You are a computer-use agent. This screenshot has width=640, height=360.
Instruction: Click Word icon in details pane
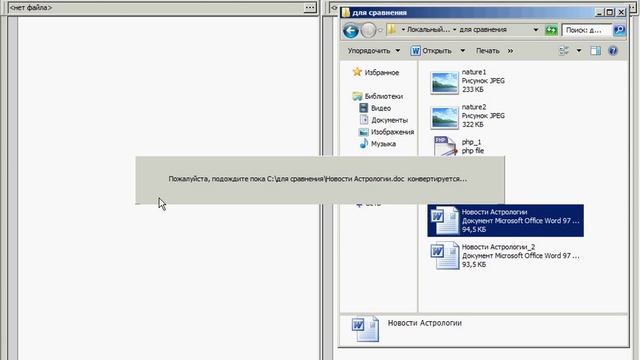tap(365, 329)
